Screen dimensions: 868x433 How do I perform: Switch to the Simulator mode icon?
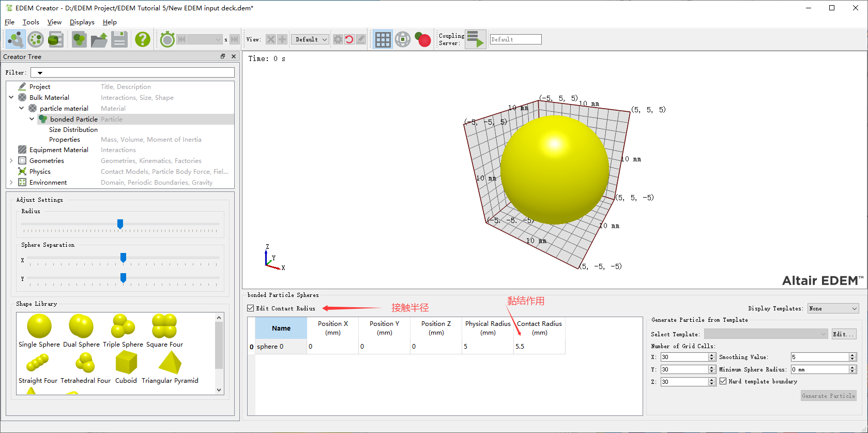point(36,39)
